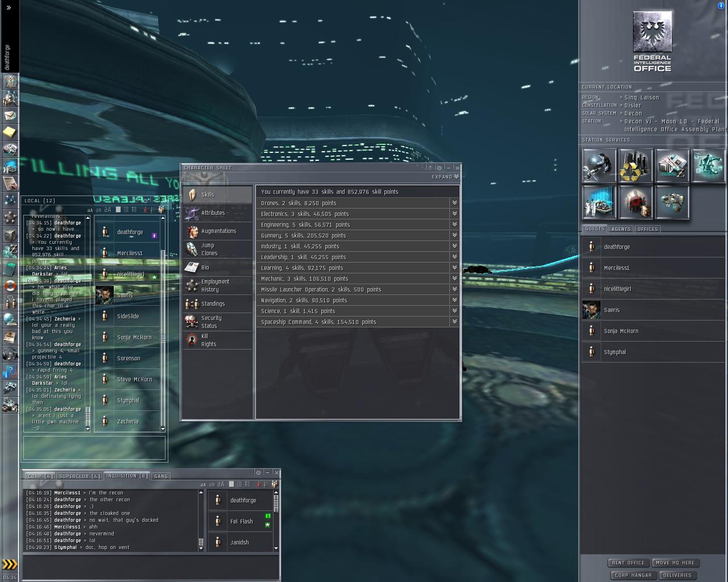Click the Rent Office button
Image resolution: width=728 pixels, height=582 pixels.
[x=628, y=563]
